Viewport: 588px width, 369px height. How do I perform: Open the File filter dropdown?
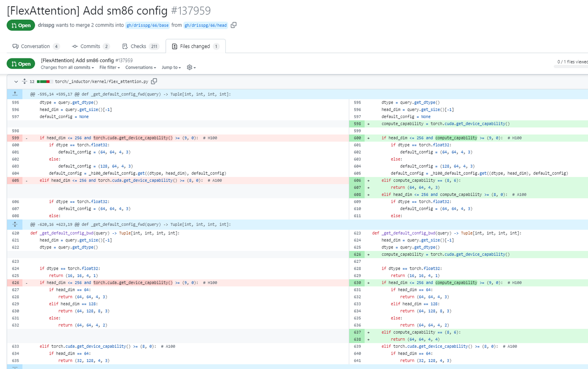pyautogui.click(x=109, y=67)
